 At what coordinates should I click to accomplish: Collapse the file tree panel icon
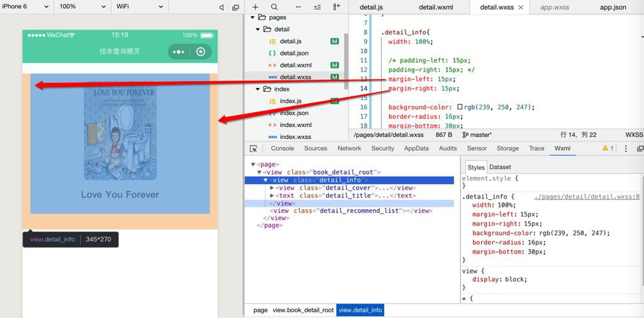[337, 7]
